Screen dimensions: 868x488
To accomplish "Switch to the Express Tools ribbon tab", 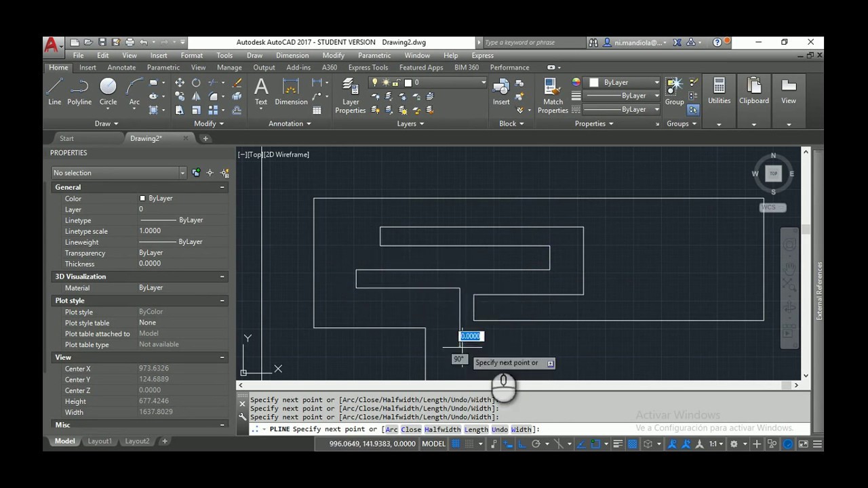I will (368, 67).
